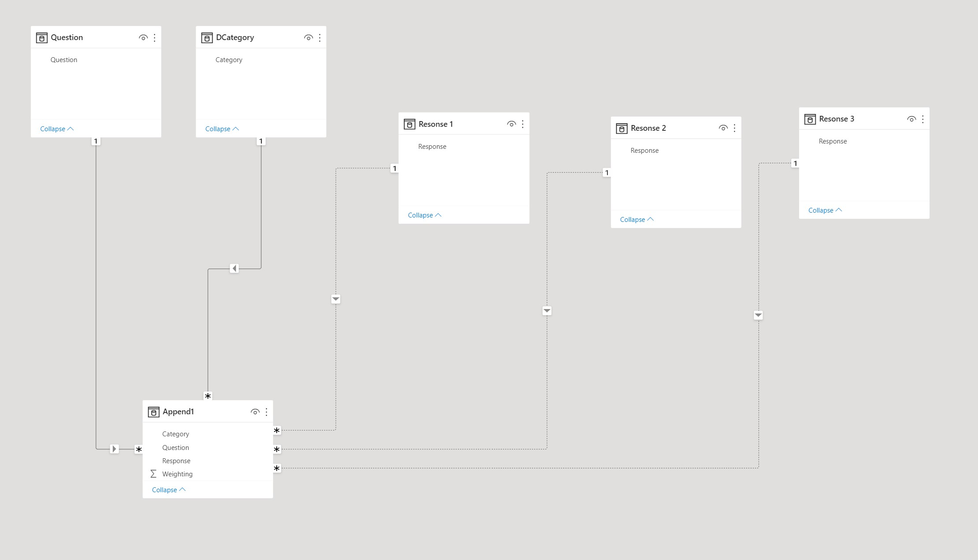
Task: Collapse the Resonse 3 table card
Action: pos(825,210)
